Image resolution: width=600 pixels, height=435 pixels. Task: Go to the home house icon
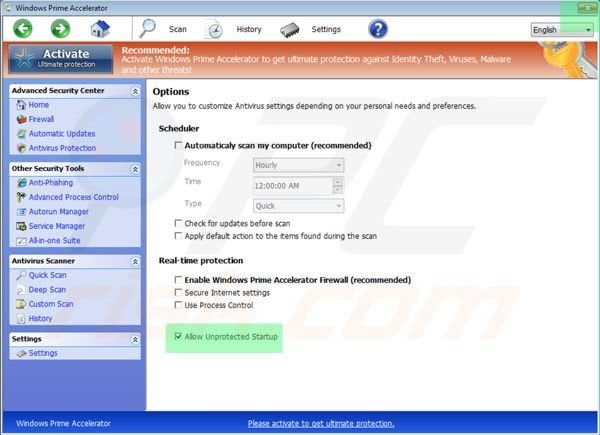click(x=100, y=29)
